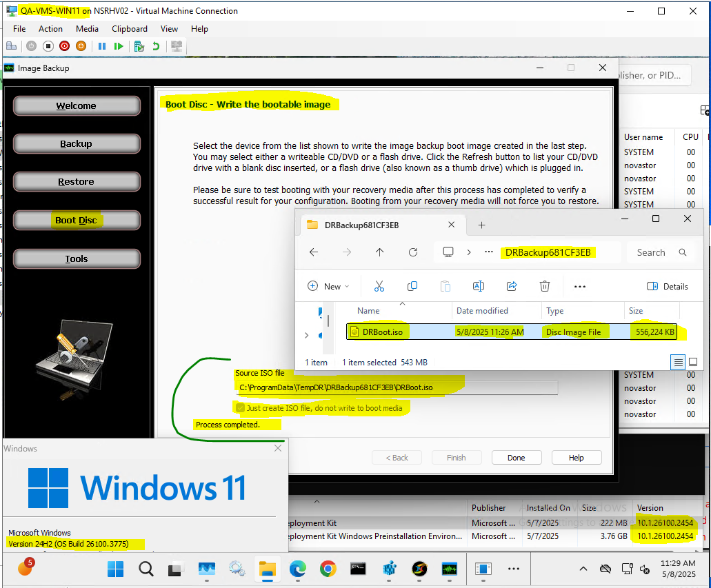Click the Done button
Image resolution: width=711 pixels, height=588 pixels.
click(517, 458)
